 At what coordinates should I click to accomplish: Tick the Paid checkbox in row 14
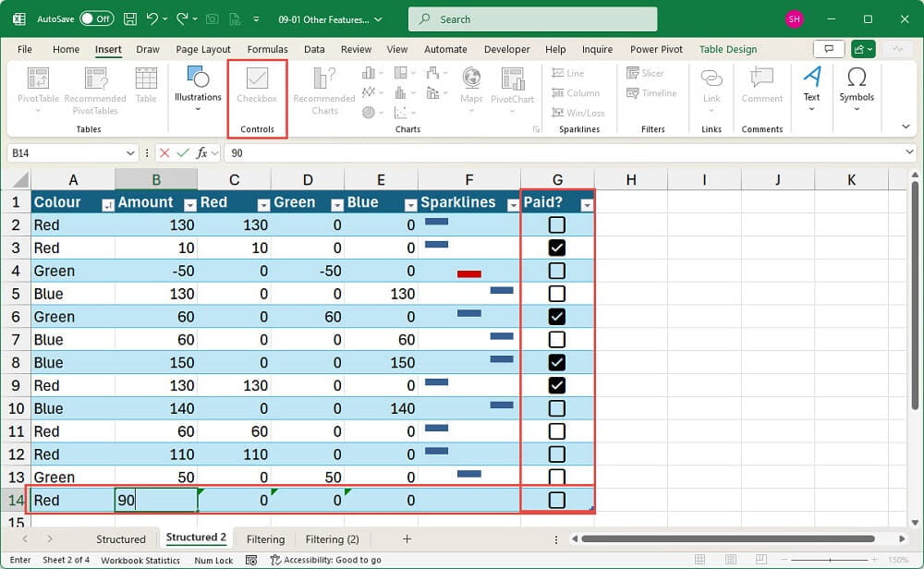click(x=556, y=500)
